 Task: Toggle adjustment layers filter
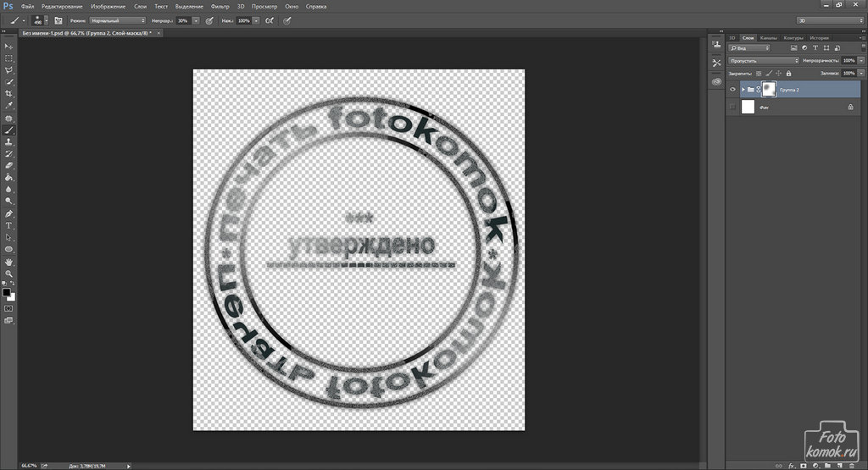(x=804, y=48)
